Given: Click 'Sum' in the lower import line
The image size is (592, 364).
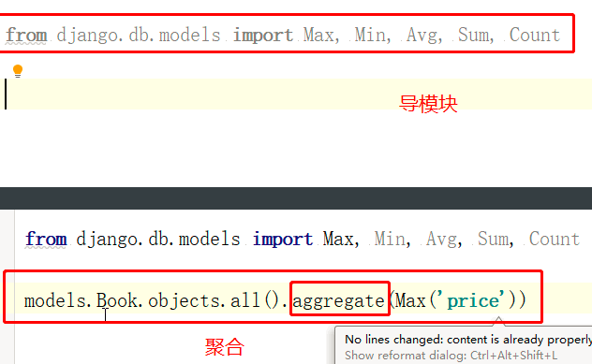Looking at the screenshot, I should [x=494, y=240].
